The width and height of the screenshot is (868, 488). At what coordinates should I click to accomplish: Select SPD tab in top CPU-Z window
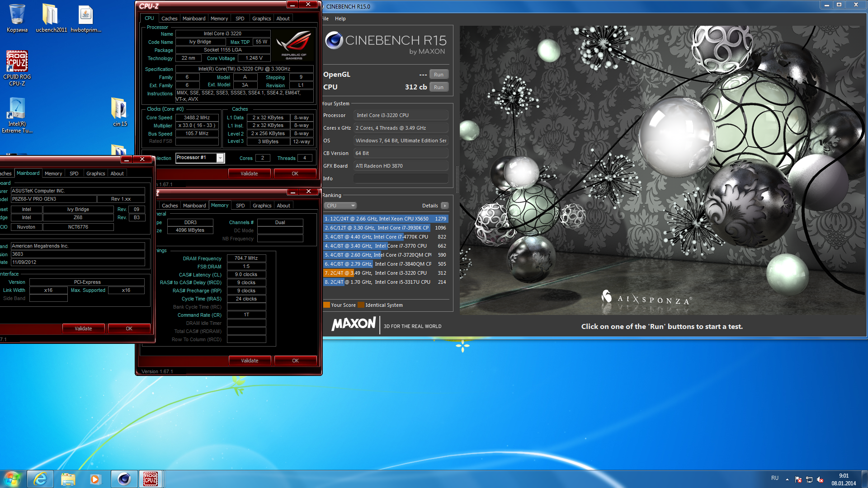(240, 19)
